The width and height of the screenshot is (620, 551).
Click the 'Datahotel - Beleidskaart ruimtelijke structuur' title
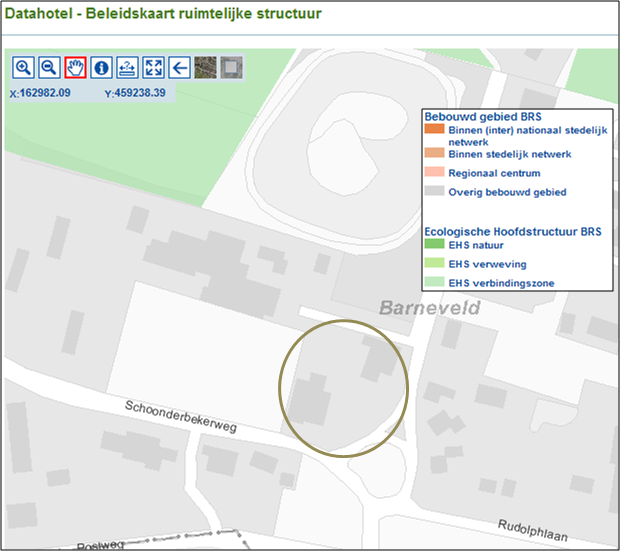tap(163, 13)
